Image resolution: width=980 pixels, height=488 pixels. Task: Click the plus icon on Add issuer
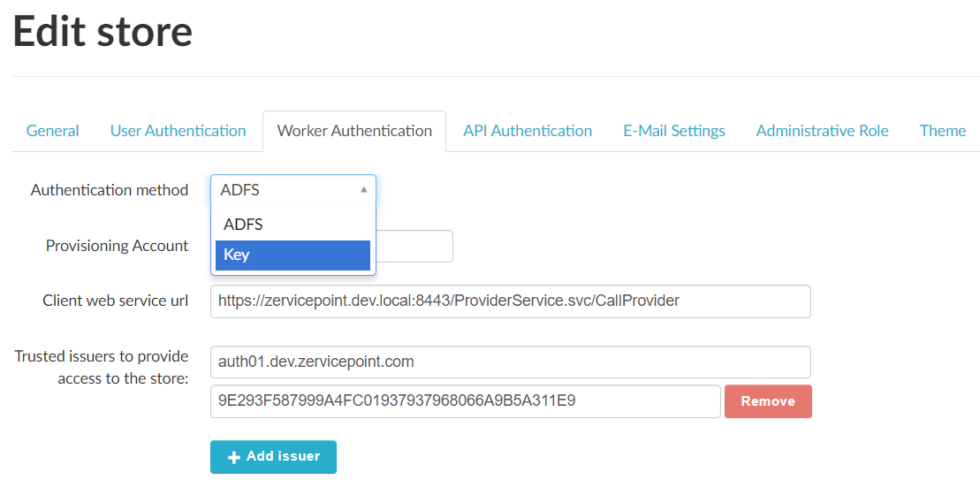234,457
